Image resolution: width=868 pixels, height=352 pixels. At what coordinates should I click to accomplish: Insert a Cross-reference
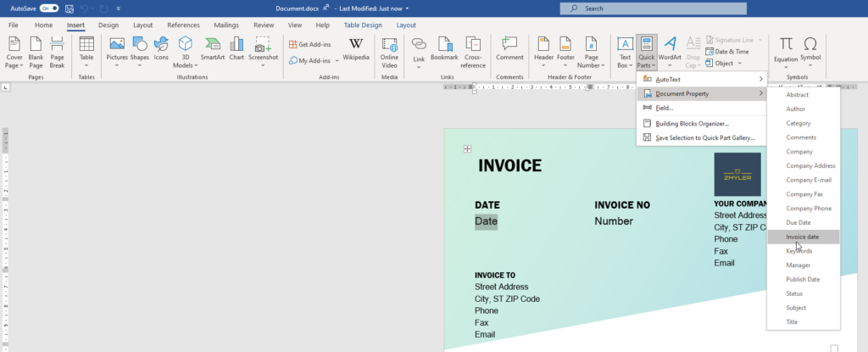coord(473,53)
